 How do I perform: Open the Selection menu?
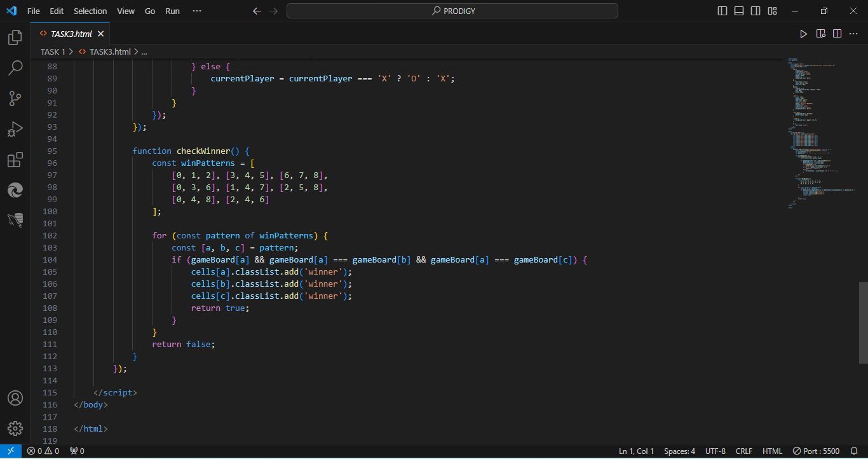click(90, 11)
